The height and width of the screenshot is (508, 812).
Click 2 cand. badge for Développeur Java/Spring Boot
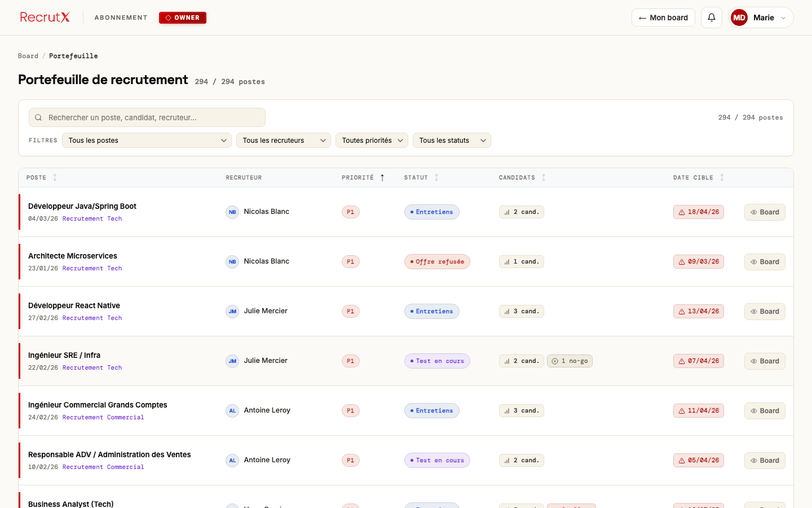pos(522,212)
